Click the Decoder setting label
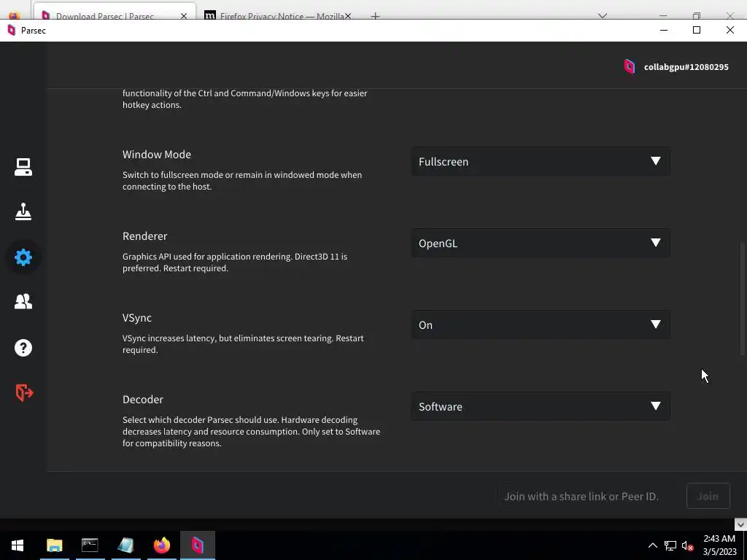The height and width of the screenshot is (560, 747). point(143,400)
